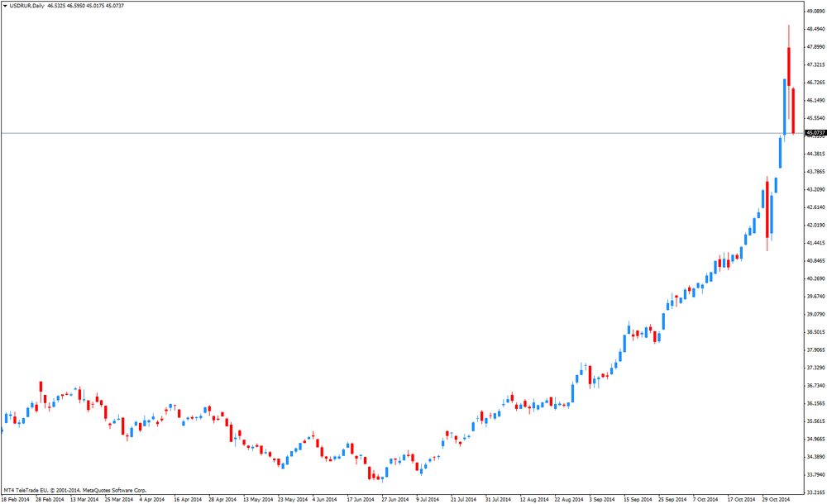Click the OHLC values after USDRUR,Daily
This screenshot has height=504, width=827.
click(85, 6)
